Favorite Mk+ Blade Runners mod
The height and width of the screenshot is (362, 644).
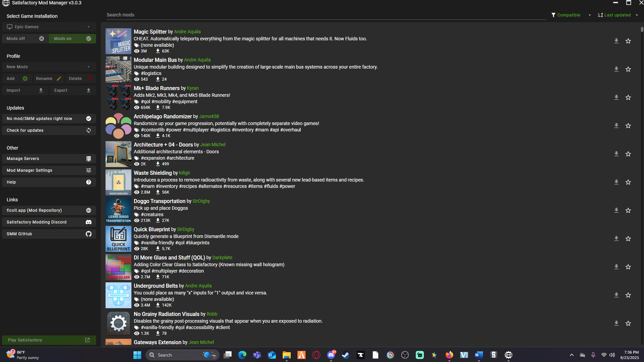628,97
